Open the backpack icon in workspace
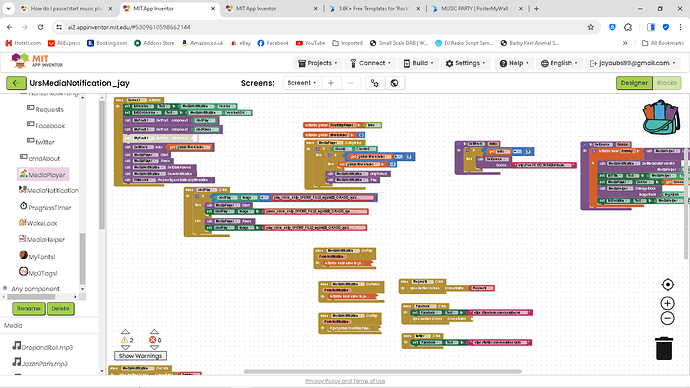 click(661, 117)
